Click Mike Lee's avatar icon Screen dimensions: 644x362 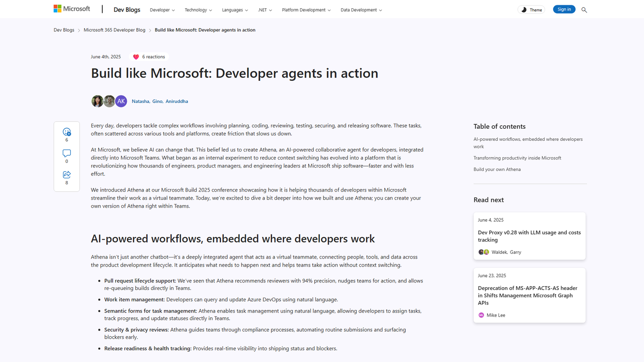481,315
